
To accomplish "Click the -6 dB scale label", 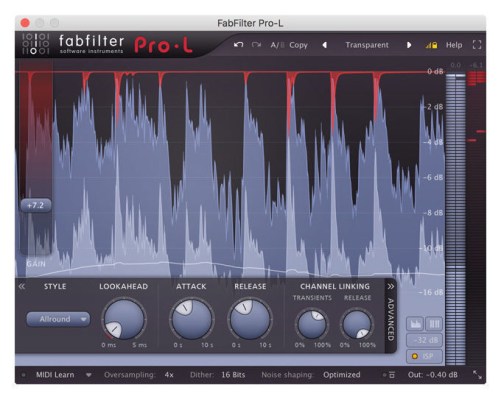I will pyautogui.click(x=433, y=177).
